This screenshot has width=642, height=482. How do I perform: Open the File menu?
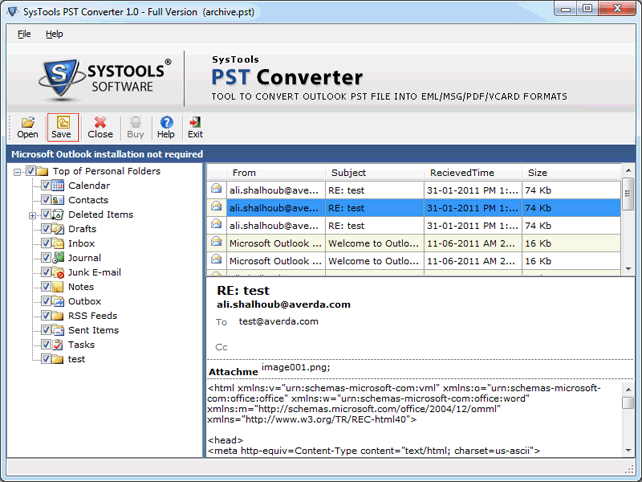(x=24, y=34)
